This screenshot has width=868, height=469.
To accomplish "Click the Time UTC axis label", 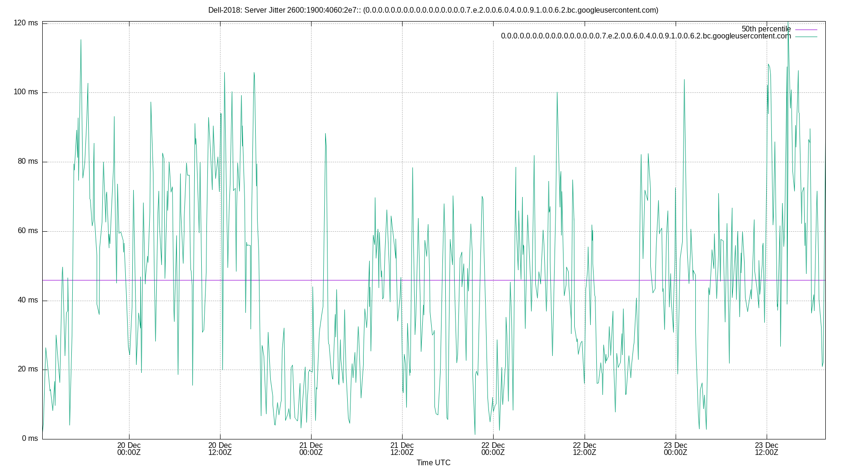I will 433,462.
